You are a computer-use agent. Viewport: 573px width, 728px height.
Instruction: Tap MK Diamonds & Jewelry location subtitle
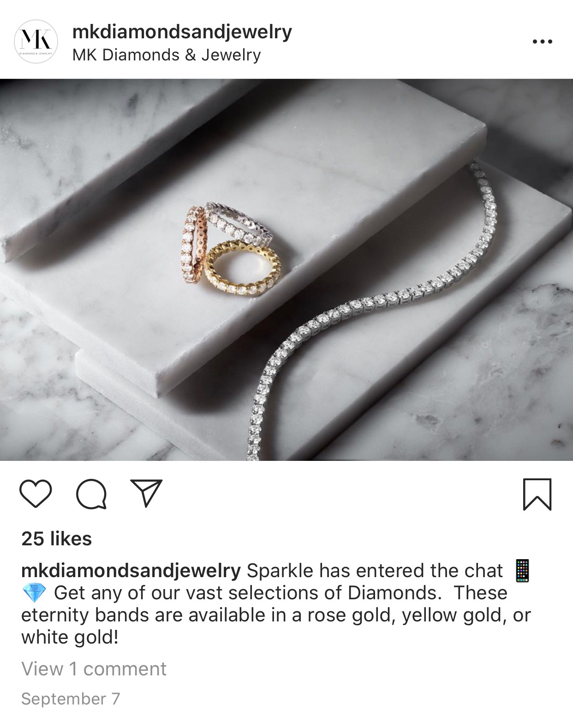point(167,55)
